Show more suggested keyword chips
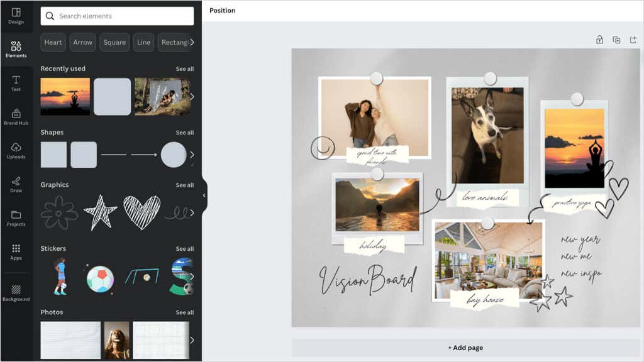 pyautogui.click(x=192, y=42)
